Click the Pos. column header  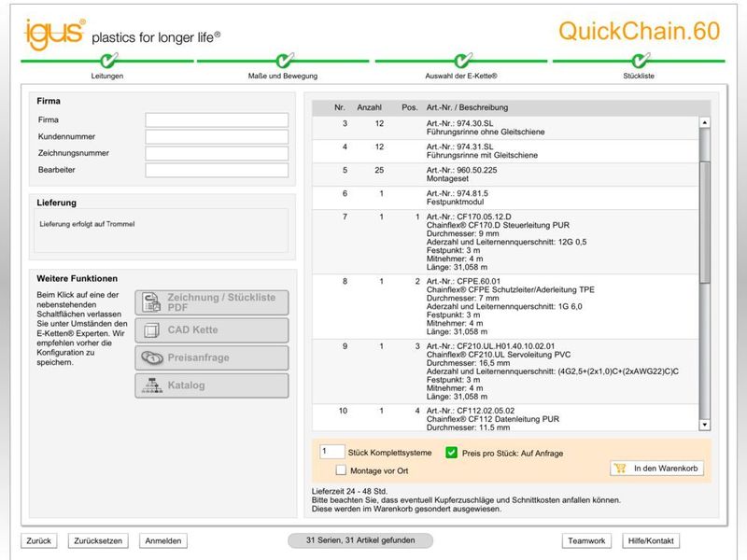[410, 107]
